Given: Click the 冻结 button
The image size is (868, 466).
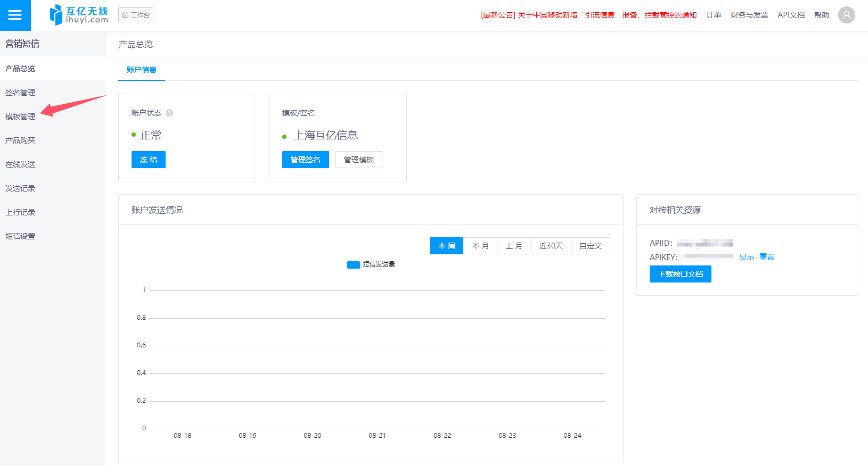Looking at the screenshot, I should pos(149,160).
